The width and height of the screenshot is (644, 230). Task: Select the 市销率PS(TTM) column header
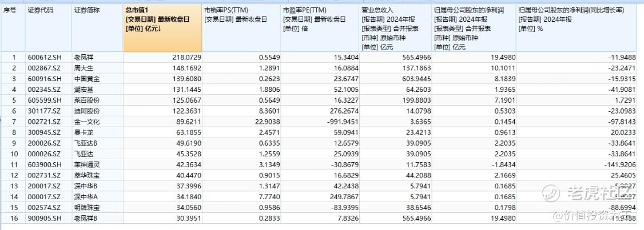[x=241, y=29]
